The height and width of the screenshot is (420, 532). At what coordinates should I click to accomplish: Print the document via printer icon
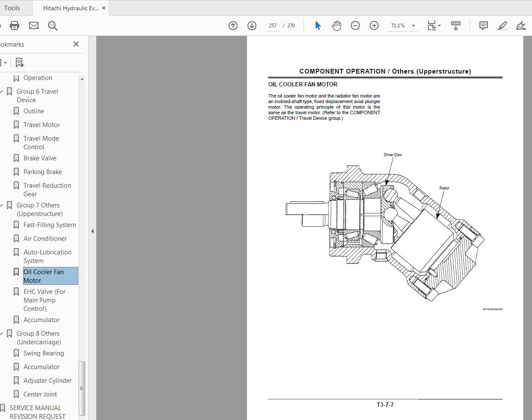click(14, 26)
